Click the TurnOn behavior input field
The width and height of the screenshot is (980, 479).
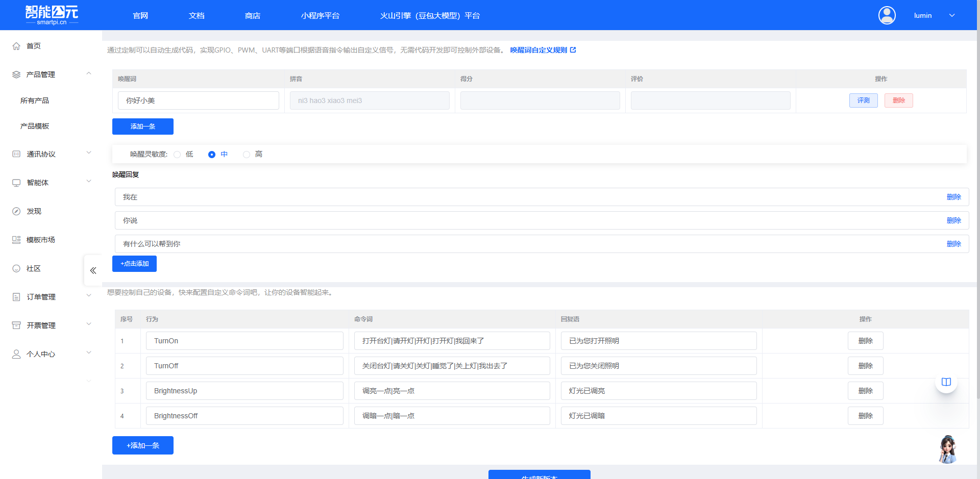click(244, 341)
